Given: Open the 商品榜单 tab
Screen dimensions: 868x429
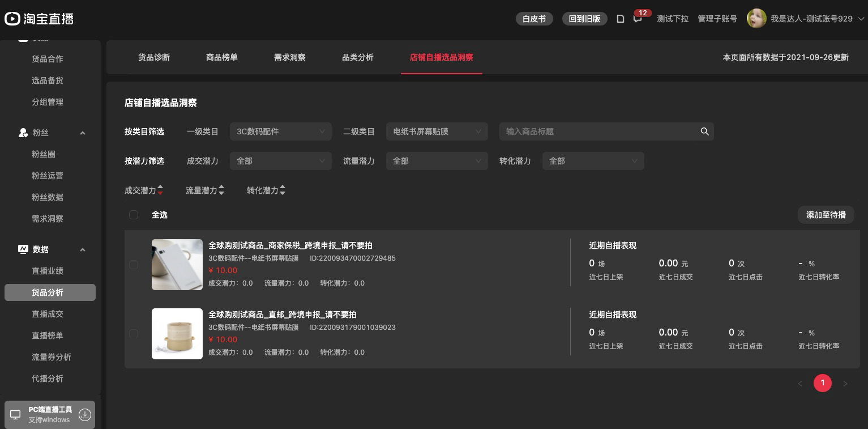Looking at the screenshot, I should 222,57.
